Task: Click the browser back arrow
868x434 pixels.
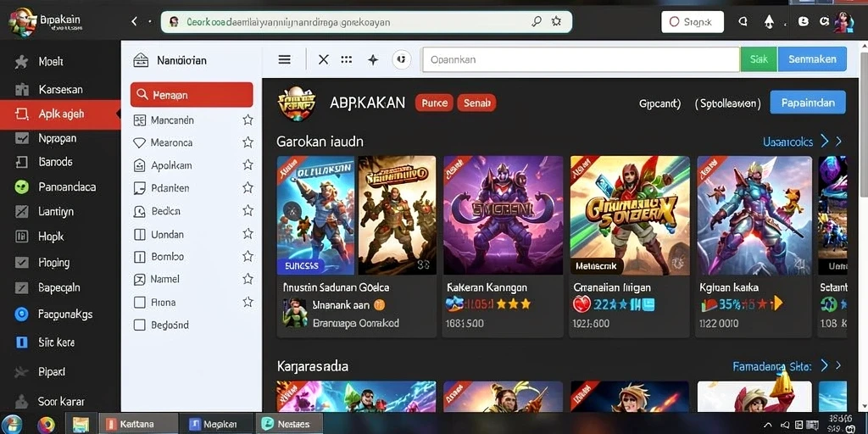Action: 134,21
